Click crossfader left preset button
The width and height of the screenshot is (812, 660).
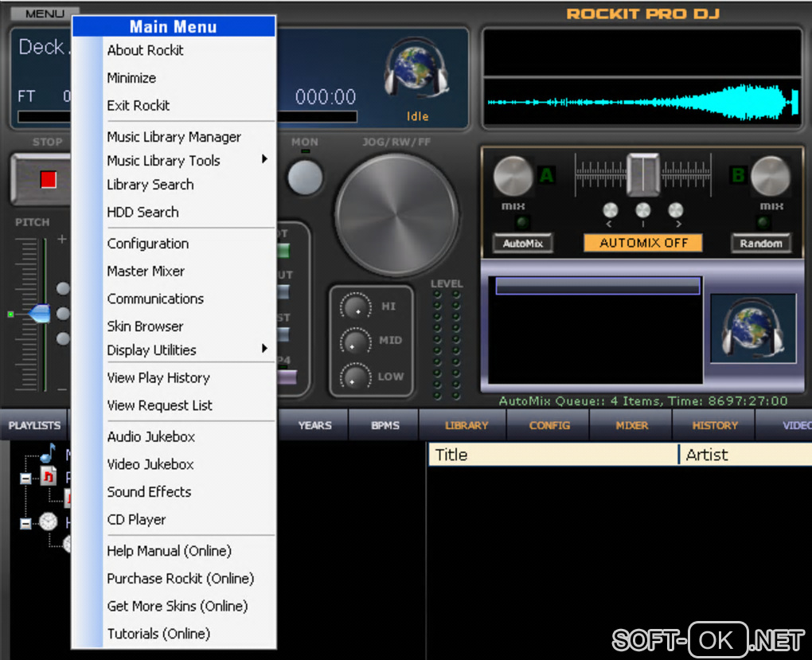pos(611,210)
